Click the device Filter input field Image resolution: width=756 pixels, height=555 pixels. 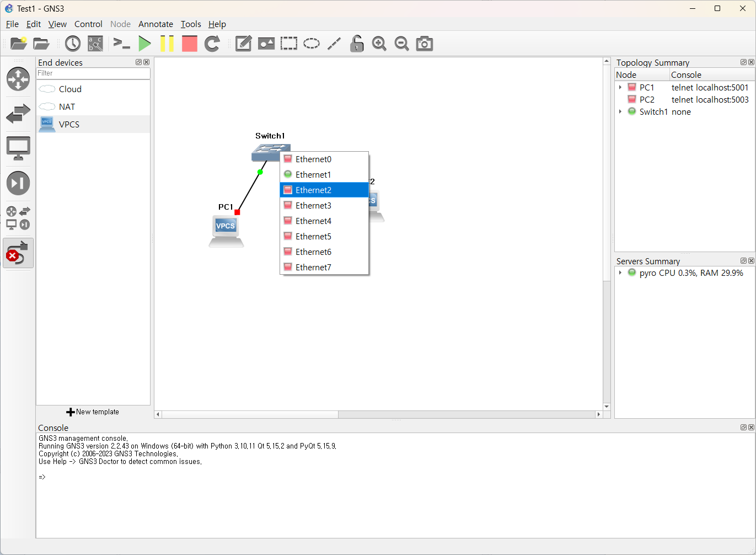click(93, 73)
